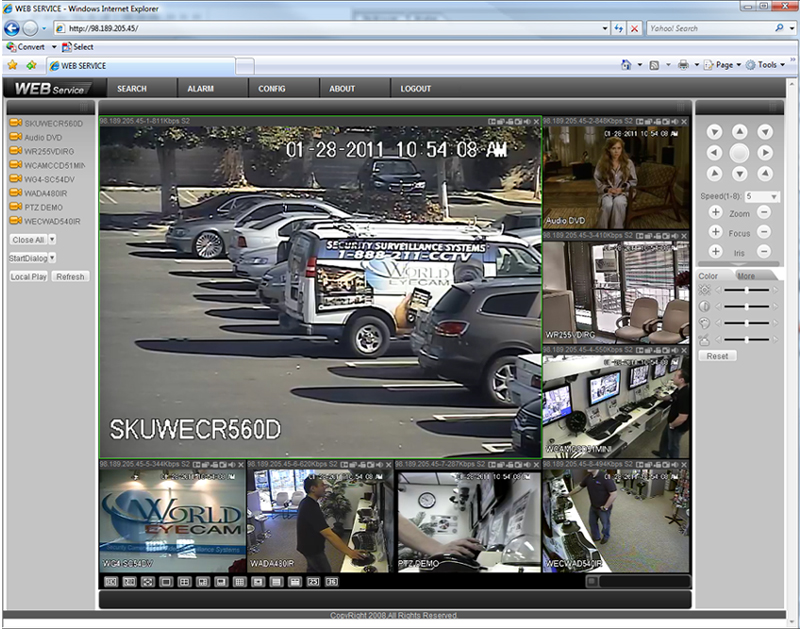Image resolution: width=800 pixels, height=629 pixels.
Task: Pan the PTZ camera right
Action: coord(764,153)
